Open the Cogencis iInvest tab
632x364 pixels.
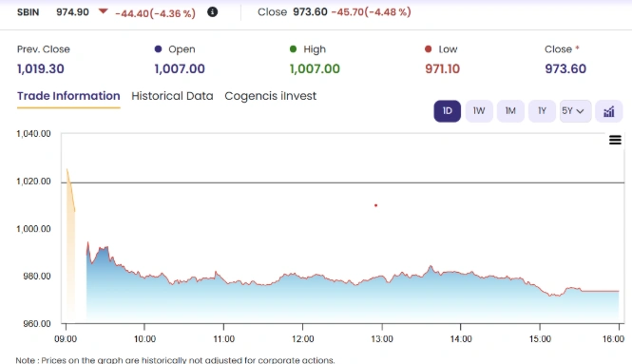coord(271,96)
